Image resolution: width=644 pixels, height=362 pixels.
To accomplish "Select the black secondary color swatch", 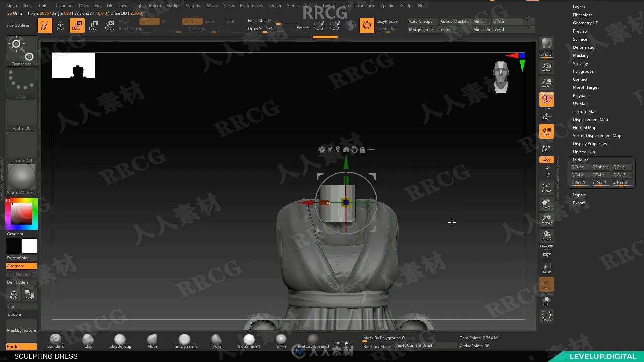I will coord(13,246).
